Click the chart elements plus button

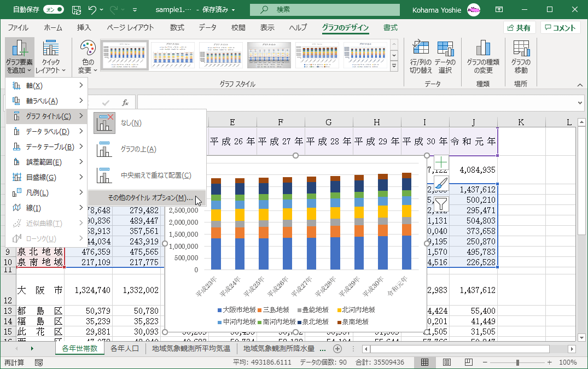point(441,162)
